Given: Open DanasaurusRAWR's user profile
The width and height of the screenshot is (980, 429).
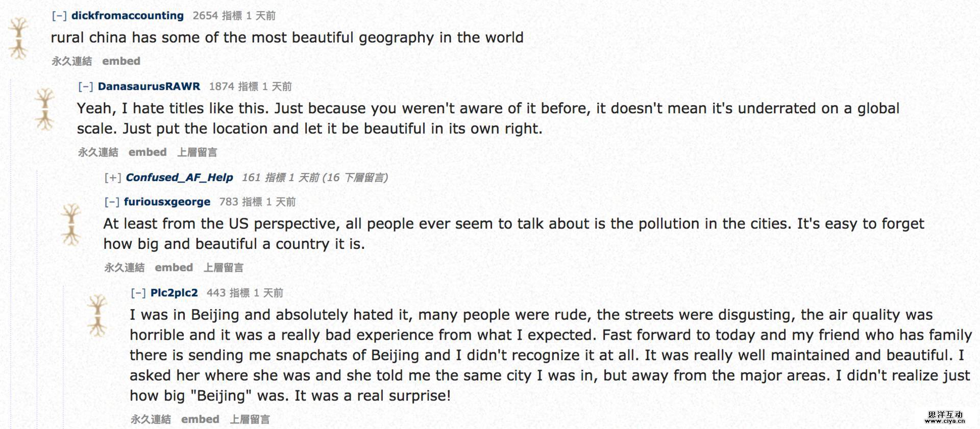Looking at the screenshot, I should [x=149, y=87].
